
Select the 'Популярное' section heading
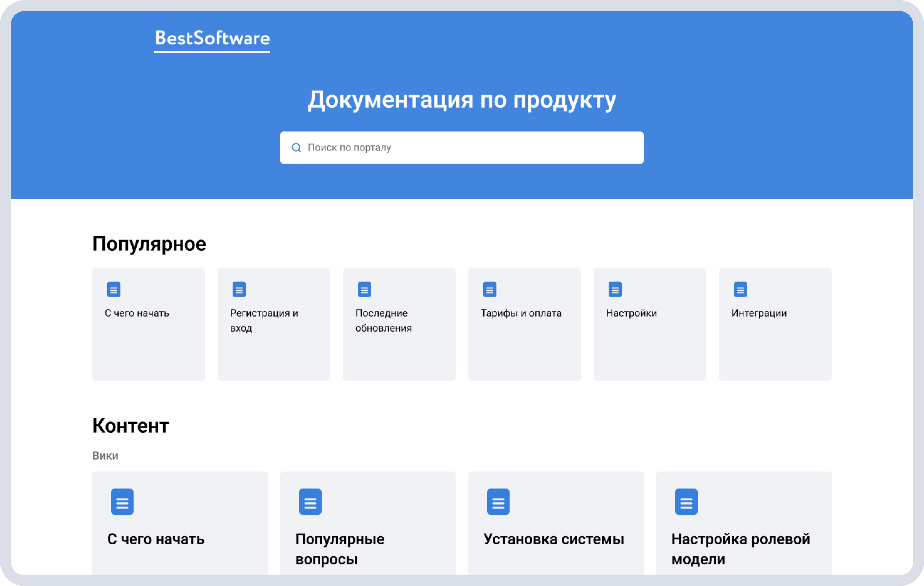(x=149, y=244)
